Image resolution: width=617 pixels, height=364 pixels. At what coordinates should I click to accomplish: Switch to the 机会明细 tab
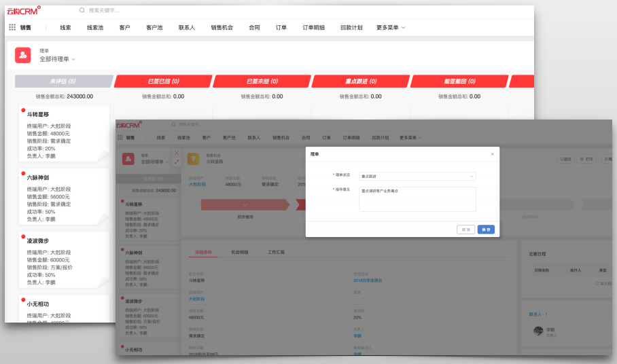pyautogui.click(x=239, y=252)
